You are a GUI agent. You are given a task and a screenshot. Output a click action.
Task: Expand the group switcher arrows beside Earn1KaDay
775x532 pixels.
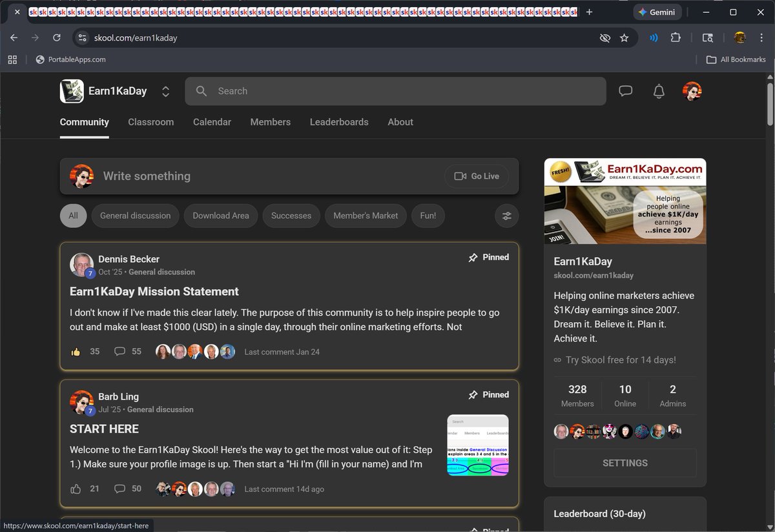click(x=165, y=91)
